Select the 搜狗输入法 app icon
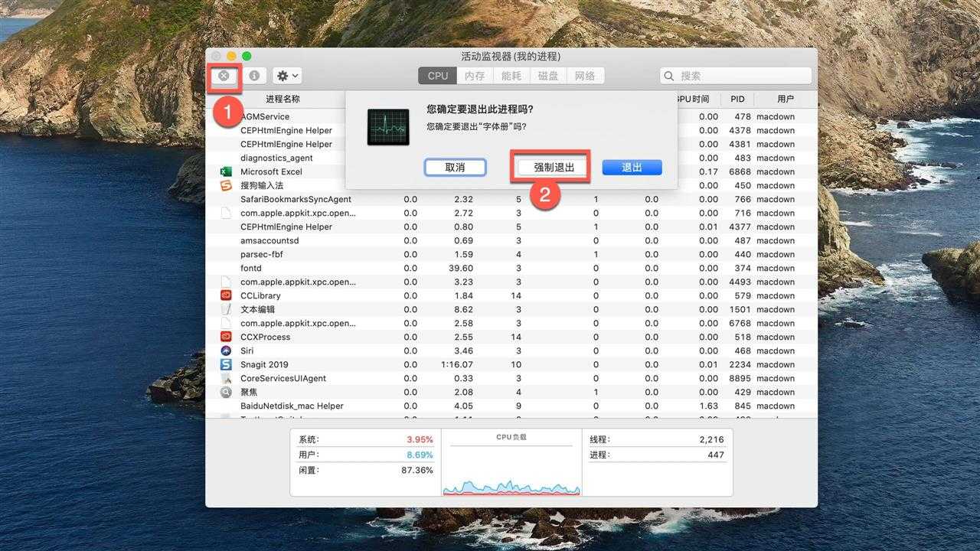 point(226,185)
